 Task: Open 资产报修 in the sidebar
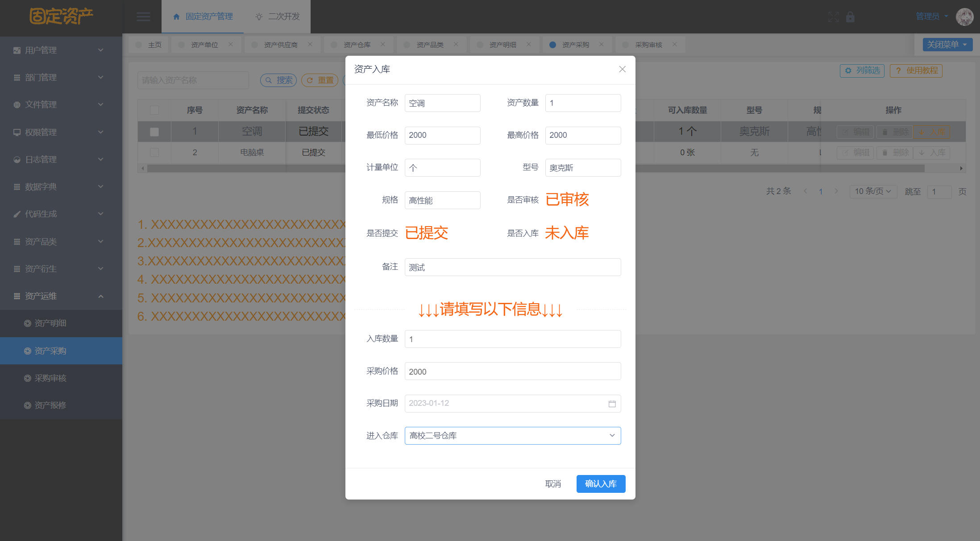(50, 405)
